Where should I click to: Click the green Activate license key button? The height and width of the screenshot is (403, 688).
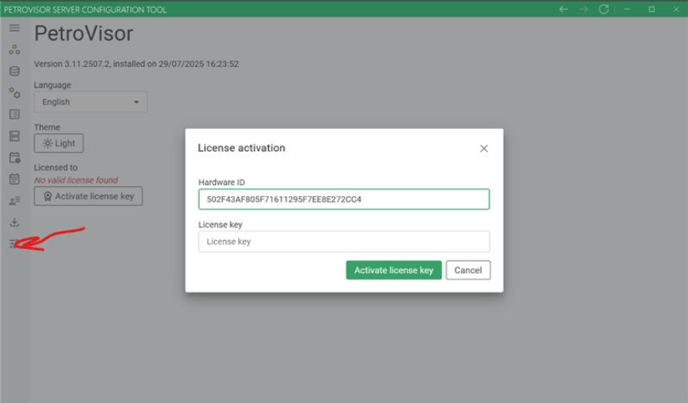point(393,270)
